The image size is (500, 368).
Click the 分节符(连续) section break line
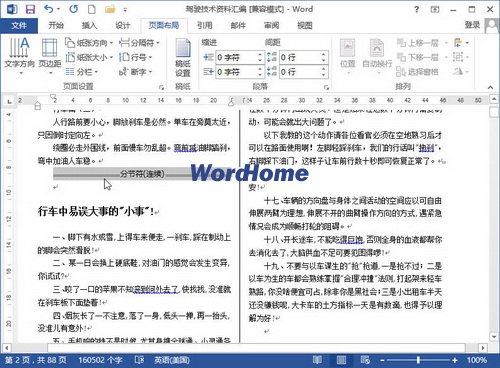point(142,173)
